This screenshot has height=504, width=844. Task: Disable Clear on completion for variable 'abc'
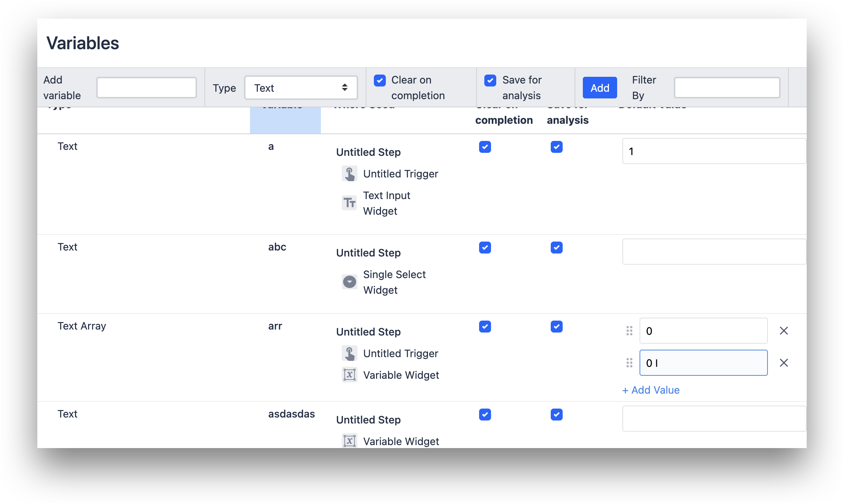(485, 247)
